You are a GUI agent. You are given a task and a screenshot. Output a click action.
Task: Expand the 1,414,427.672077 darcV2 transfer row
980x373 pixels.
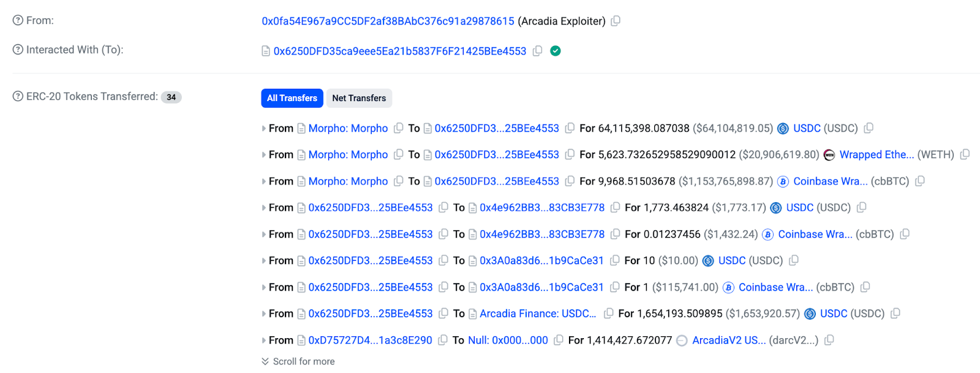[x=264, y=341]
